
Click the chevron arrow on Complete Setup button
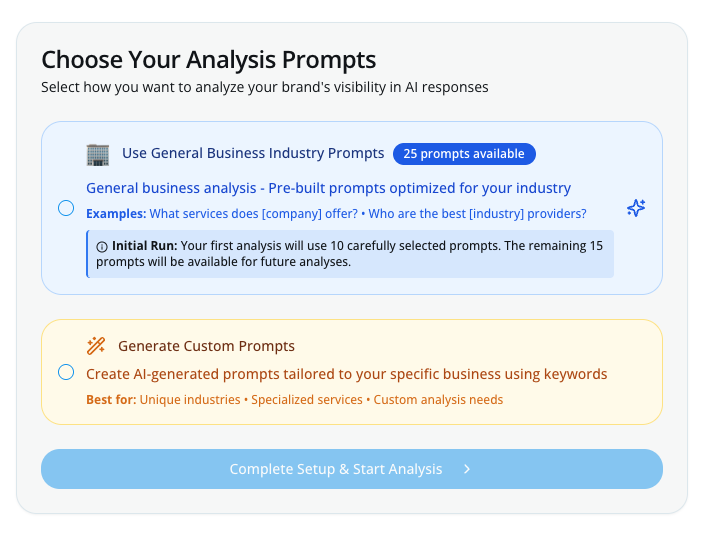(467, 469)
